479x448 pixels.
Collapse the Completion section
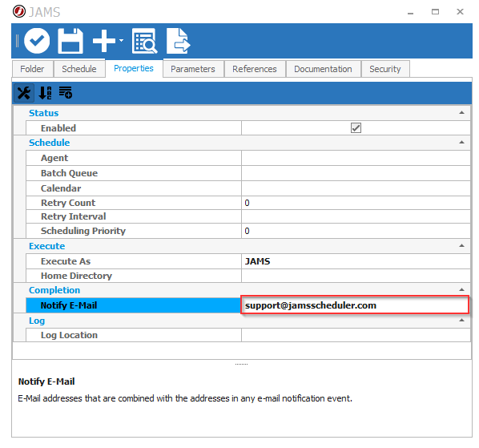(461, 289)
